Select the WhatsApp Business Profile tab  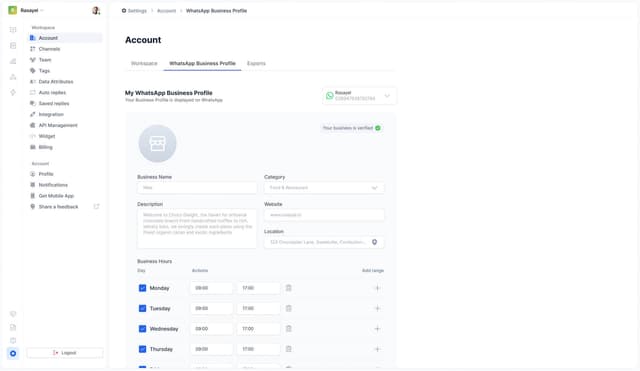(x=202, y=63)
